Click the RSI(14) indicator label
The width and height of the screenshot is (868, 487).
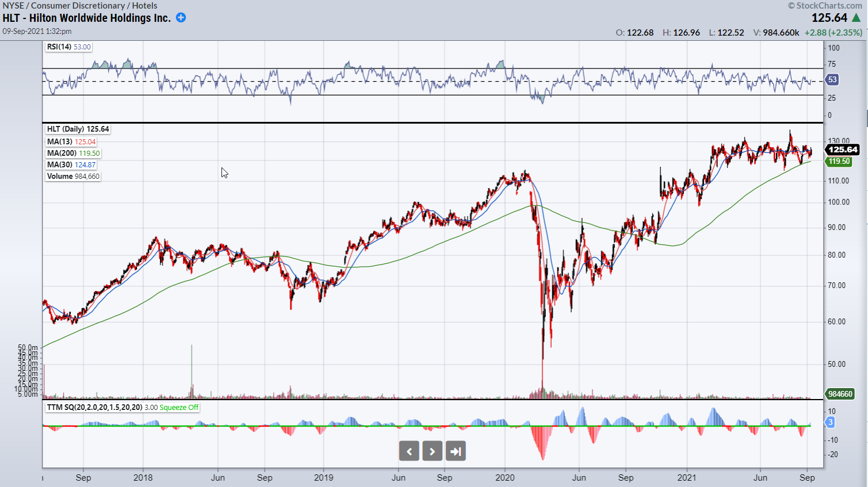[68, 47]
